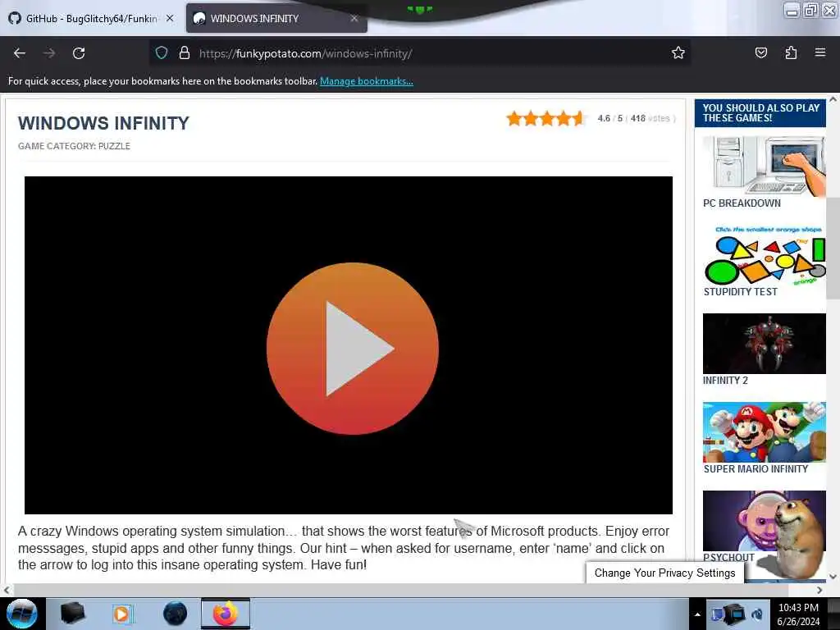Click the volume tray icon
This screenshot has width=840, height=630.
click(x=757, y=614)
